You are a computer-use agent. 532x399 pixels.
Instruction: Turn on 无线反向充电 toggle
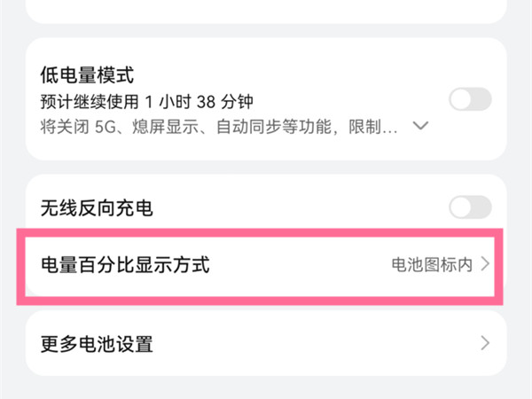(x=470, y=207)
